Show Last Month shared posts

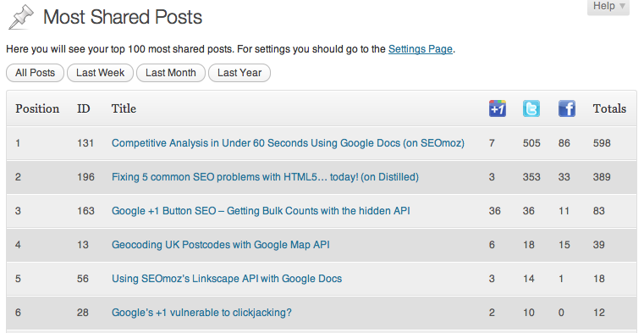pyautogui.click(x=170, y=73)
